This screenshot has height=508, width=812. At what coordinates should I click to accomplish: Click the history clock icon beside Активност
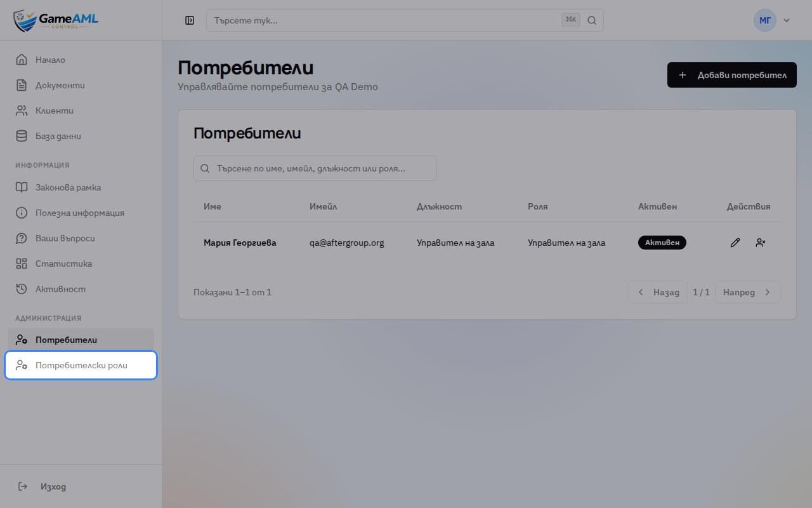(22, 289)
